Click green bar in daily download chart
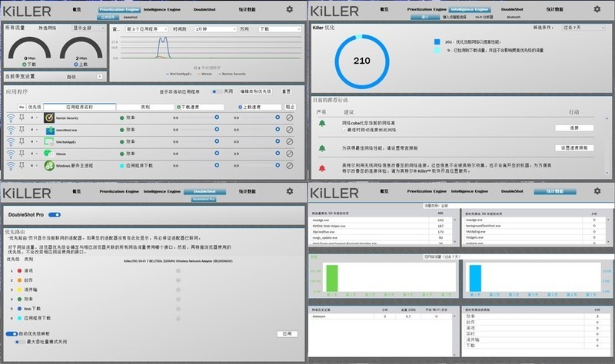Image resolution: width=615 pixels, height=364 pixels. pos(332,278)
